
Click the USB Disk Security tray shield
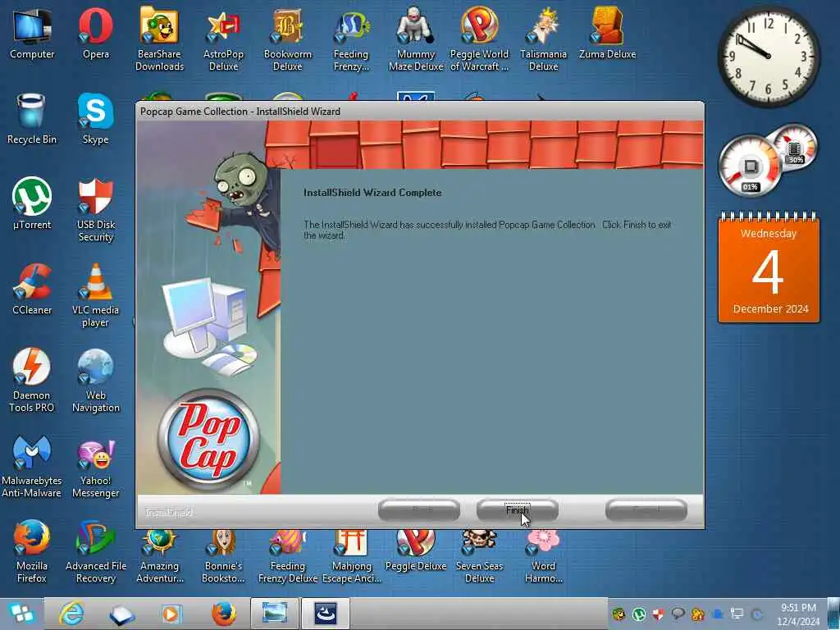click(x=658, y=614)
